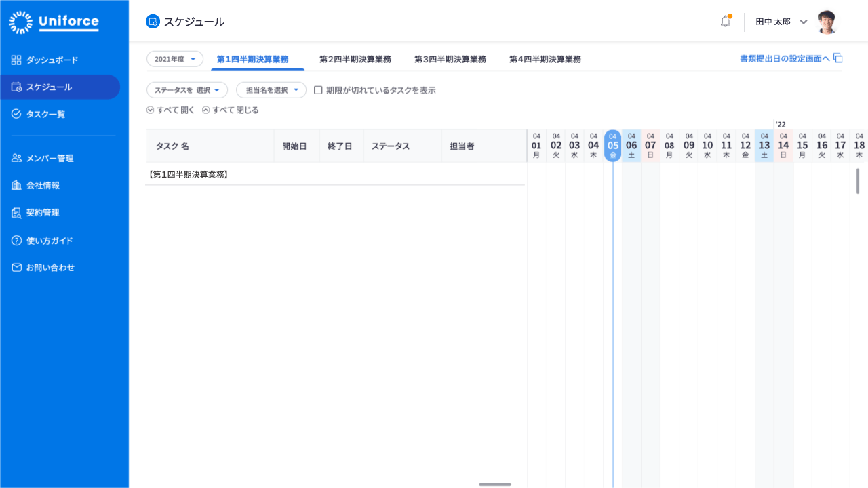868x488 pixels.
Task: Click the Uniforce logo
Action: point(54,22)
